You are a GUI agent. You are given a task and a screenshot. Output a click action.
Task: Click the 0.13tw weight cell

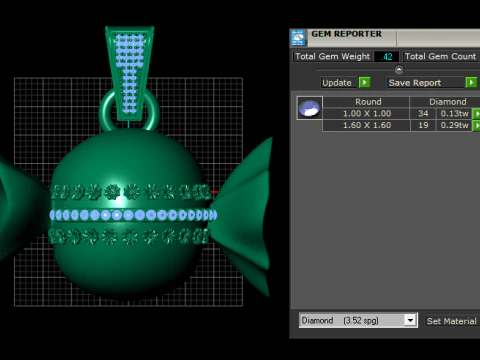point(454,114)
